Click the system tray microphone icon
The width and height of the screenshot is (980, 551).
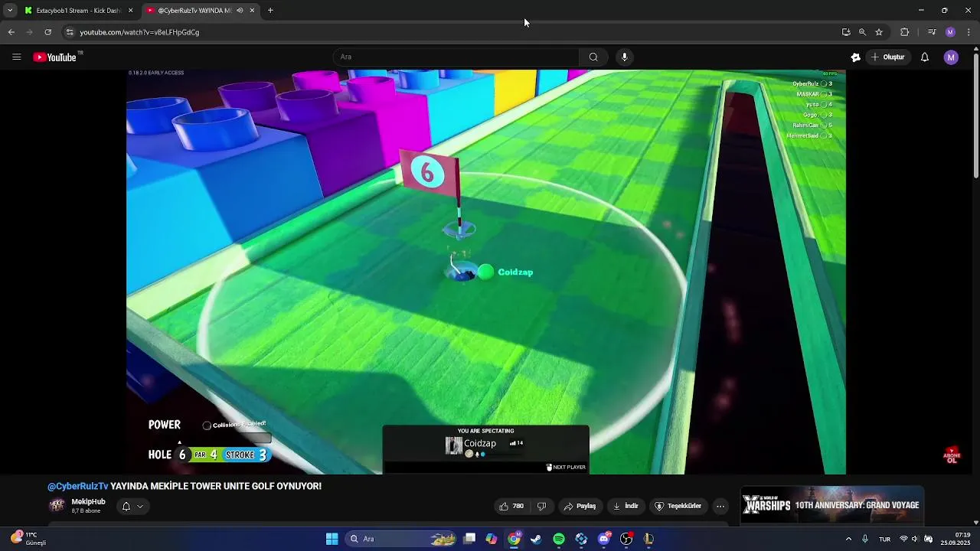click(x=865, y=539)
